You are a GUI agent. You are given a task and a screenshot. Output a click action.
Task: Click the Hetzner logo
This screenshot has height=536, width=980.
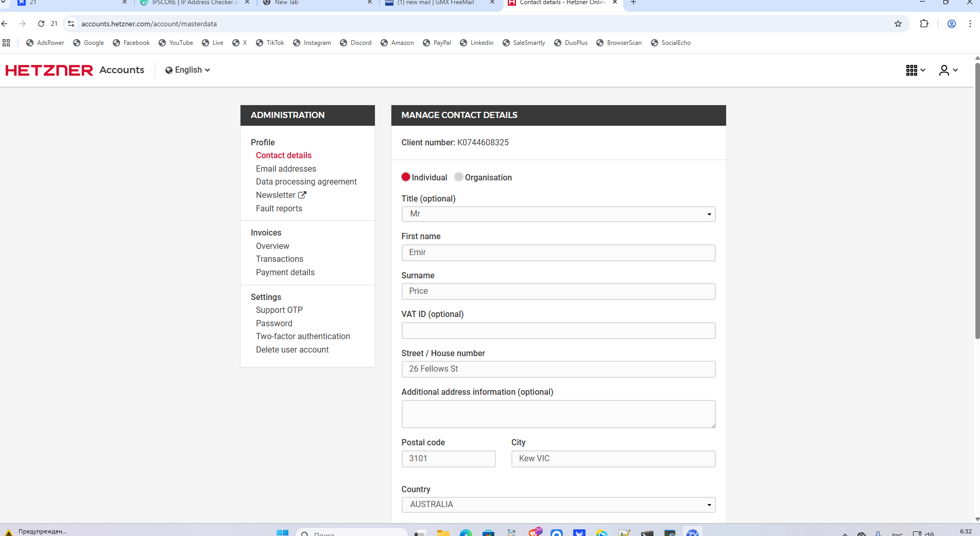[x=49, y=70]
